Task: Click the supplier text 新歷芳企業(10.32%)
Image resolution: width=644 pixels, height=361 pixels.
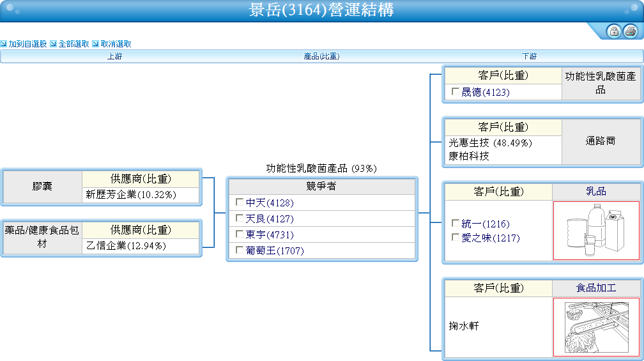Action: coord(131,194)
